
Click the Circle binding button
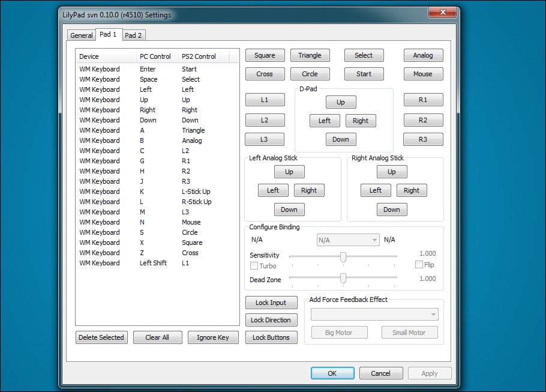coord(310,74)
